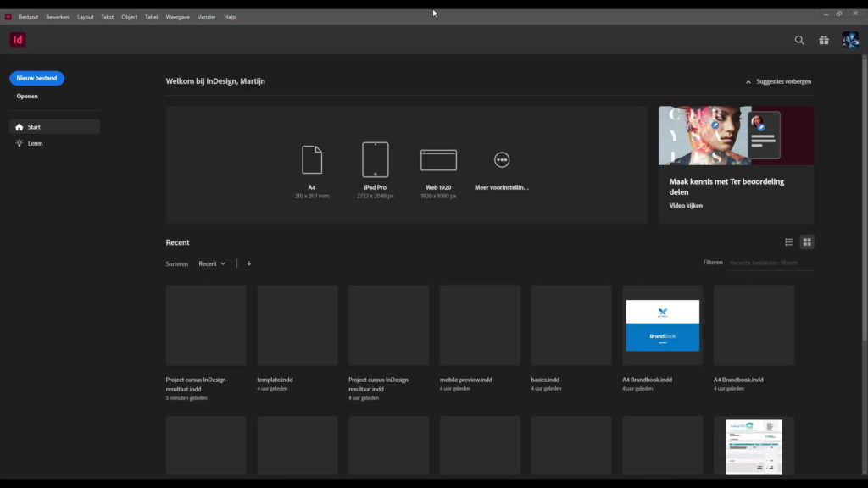
Task: Open the Tabel menu
Action: (151, 17)
